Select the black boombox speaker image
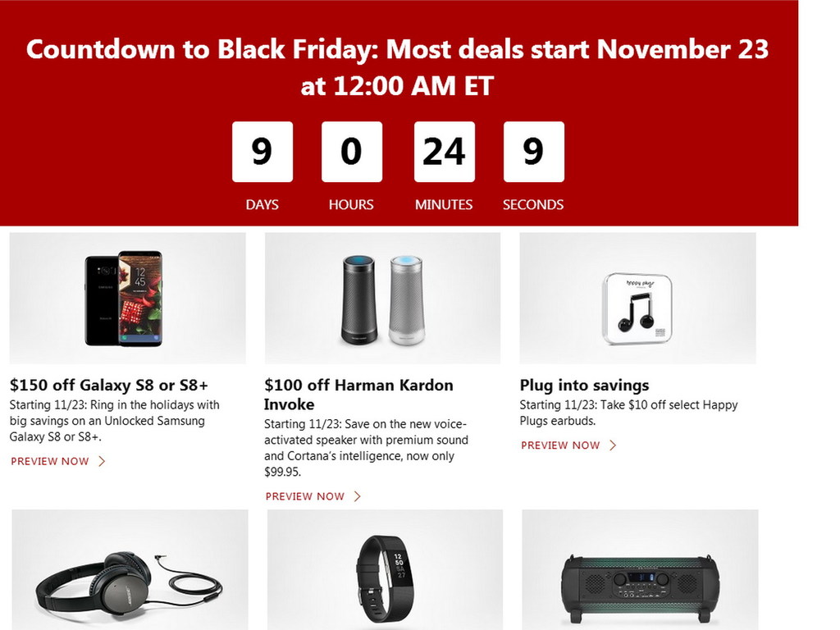840x630 pixels. [640, 569]
